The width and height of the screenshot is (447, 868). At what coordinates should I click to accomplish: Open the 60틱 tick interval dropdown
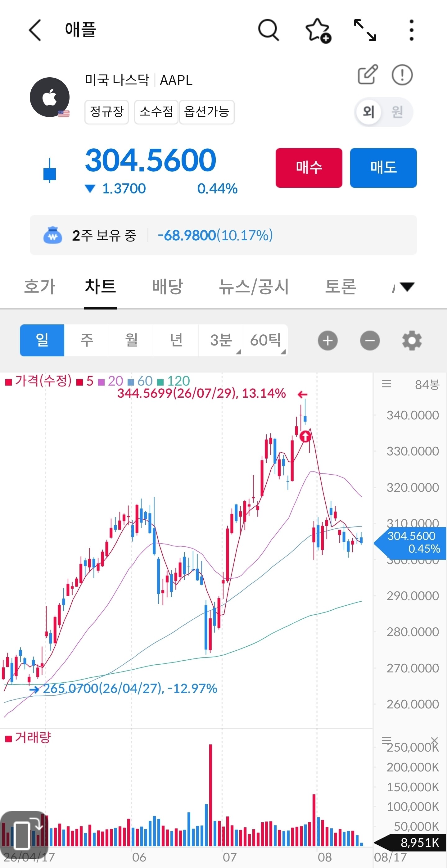pos(265,340)
